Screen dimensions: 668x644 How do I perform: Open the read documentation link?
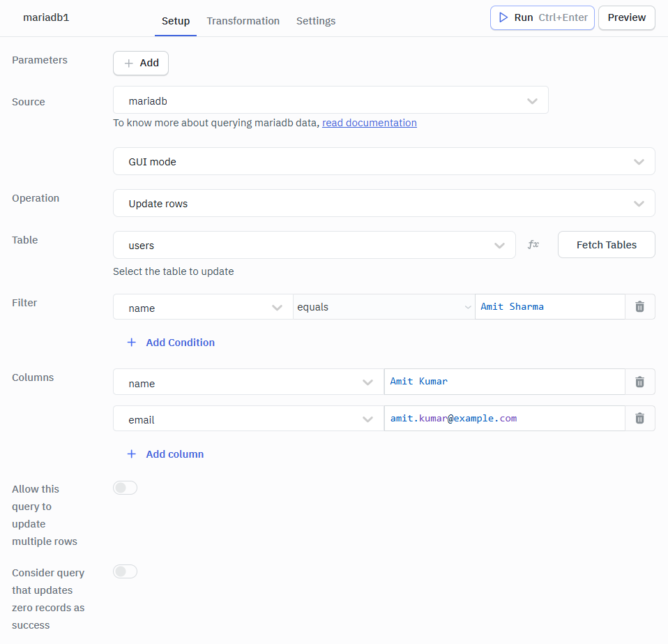[x=370, y=123]
